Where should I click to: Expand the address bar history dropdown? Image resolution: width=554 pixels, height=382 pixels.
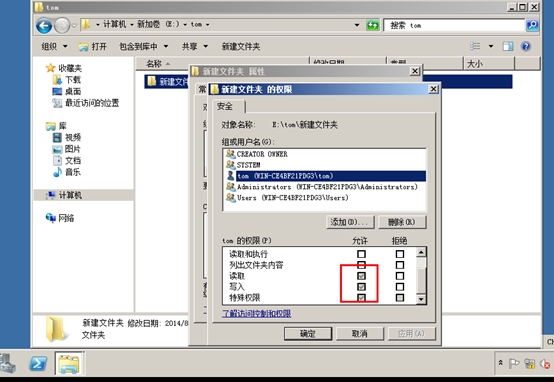357,25
